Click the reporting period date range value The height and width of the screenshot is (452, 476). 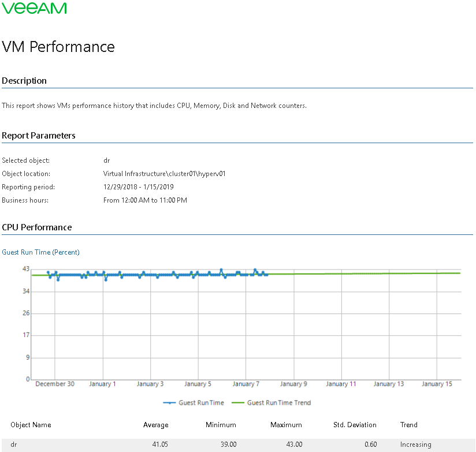pos(138,187)
